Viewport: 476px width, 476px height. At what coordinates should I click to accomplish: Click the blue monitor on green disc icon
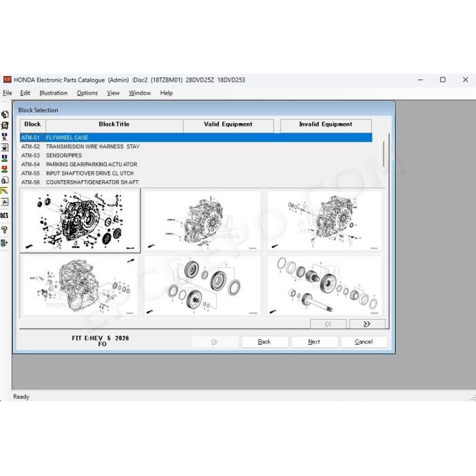[x=5, y=158]
